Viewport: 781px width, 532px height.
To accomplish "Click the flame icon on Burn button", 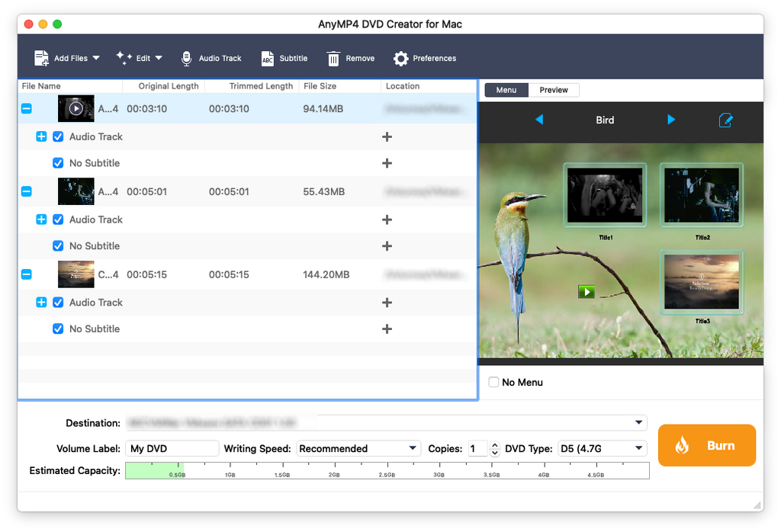I will pos(682,445).
